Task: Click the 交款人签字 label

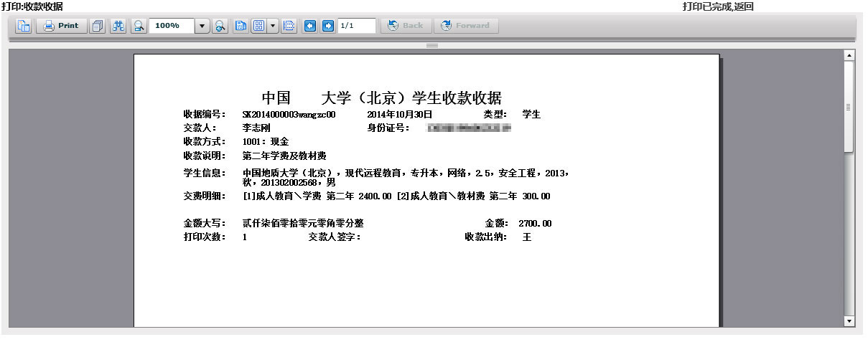Action: click(335, 237)
